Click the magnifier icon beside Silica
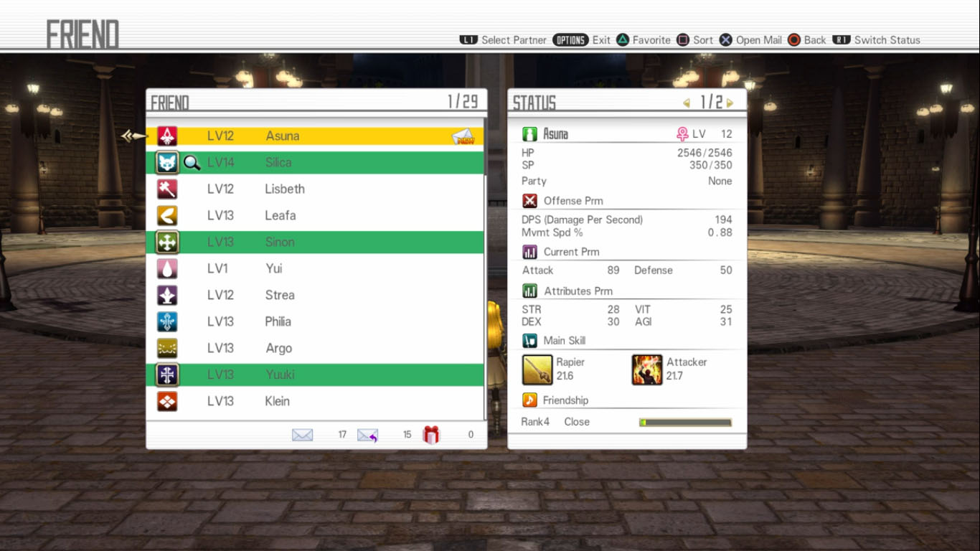Viewport: 980px width, 551px height. (192, 163)
